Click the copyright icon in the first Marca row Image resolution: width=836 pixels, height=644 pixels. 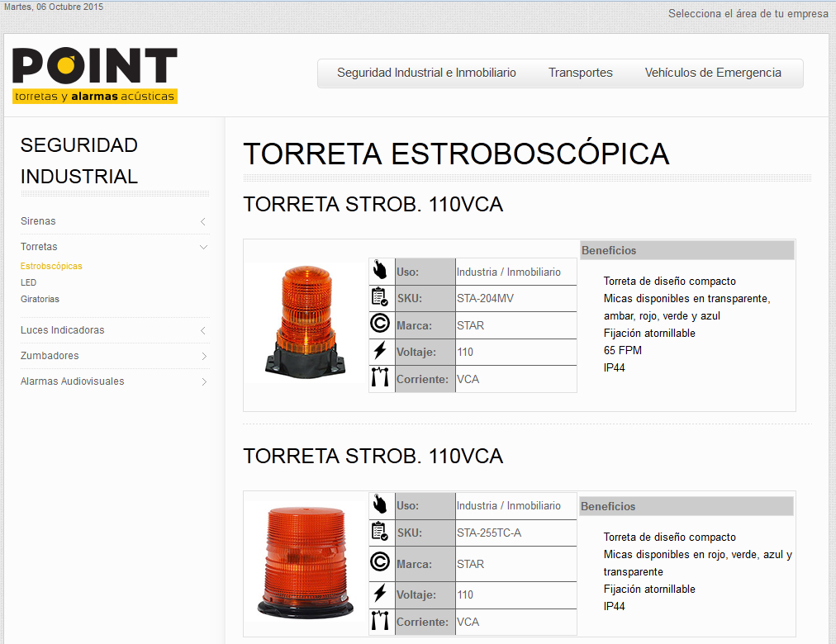[x=380, y=324]
